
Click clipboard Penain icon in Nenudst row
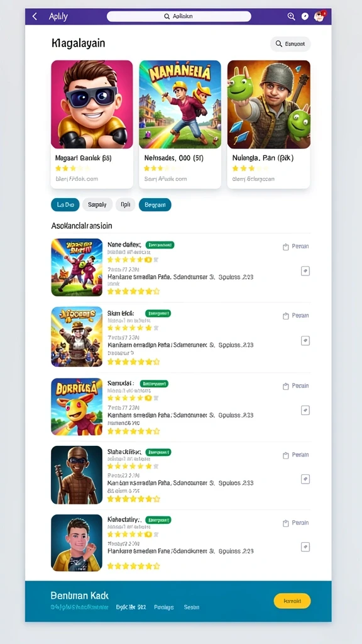[x=286, y=386]
